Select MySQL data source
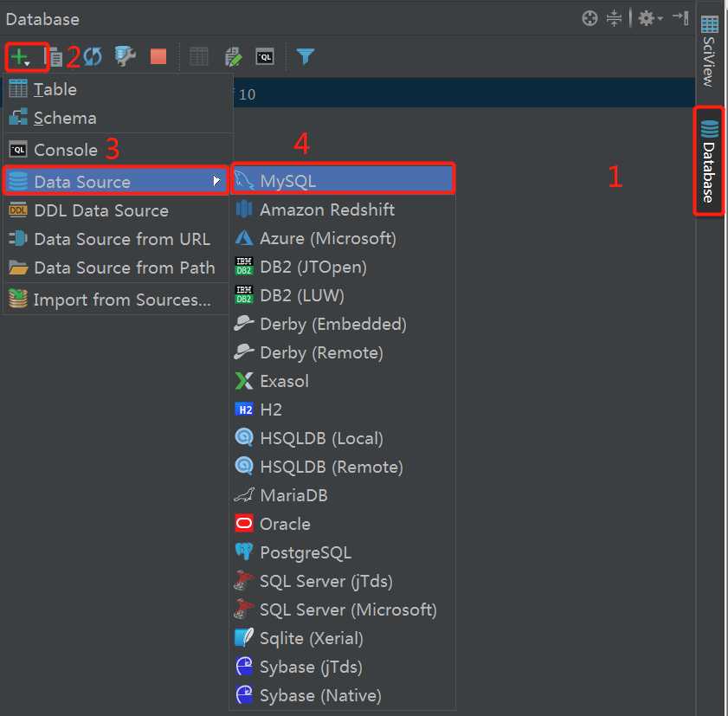This screenshot has height=716, width=728. (x=343, y=181)
